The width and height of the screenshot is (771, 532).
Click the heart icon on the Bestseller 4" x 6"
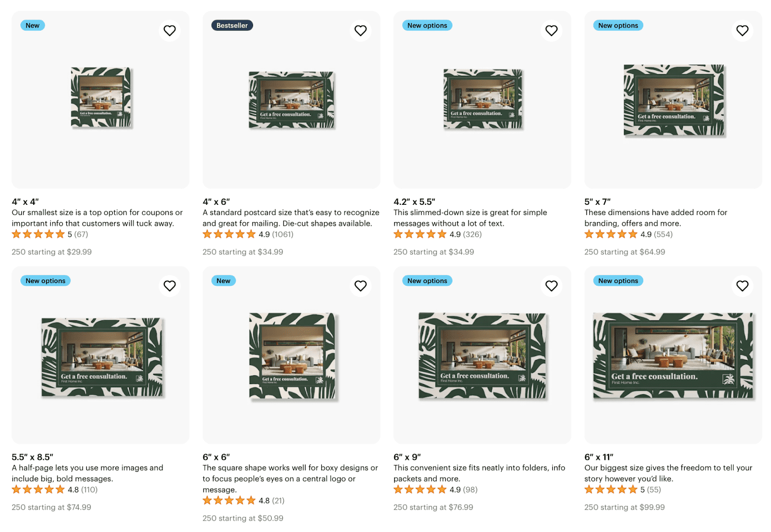pos(360,30)
